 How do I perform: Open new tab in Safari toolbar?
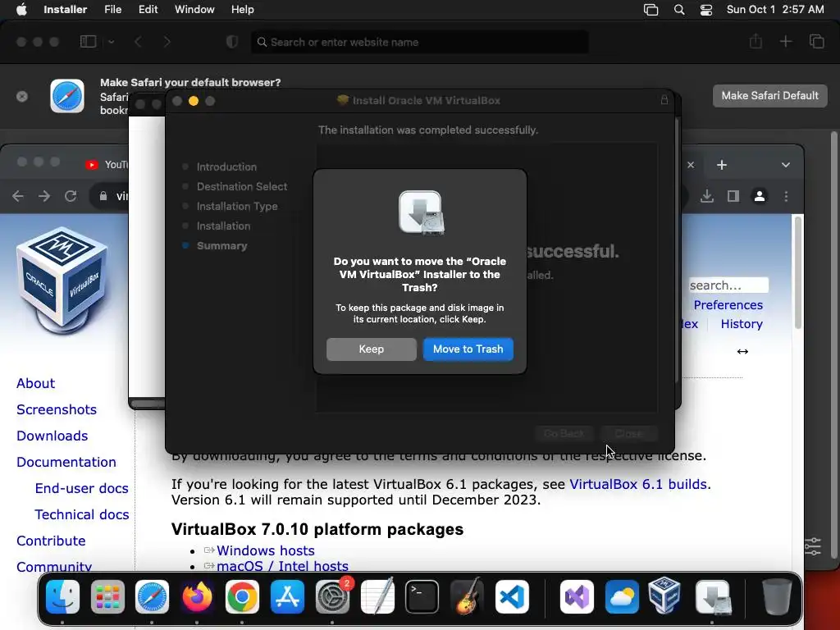coord(785,42)
